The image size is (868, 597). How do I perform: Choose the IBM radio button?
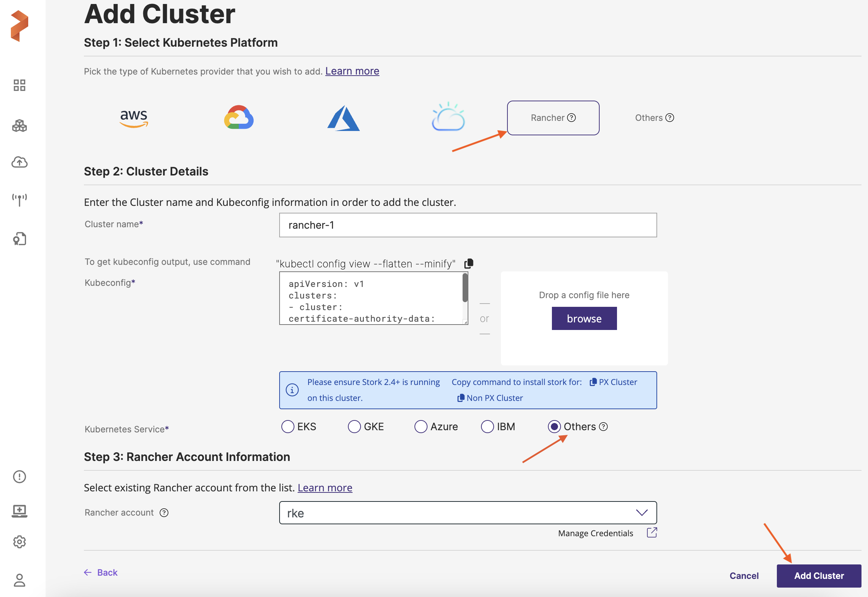tap(487, 427)
